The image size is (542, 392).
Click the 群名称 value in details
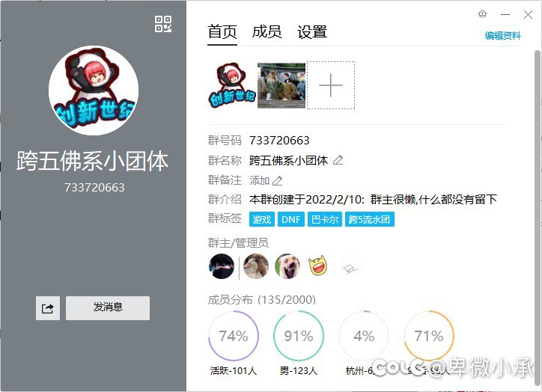click(289, 160)
